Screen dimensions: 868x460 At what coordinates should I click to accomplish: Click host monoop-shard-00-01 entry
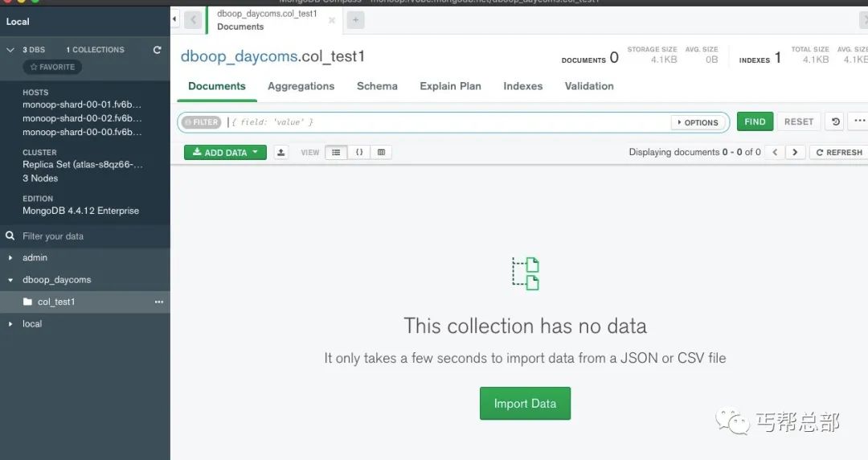pos(82,105)
